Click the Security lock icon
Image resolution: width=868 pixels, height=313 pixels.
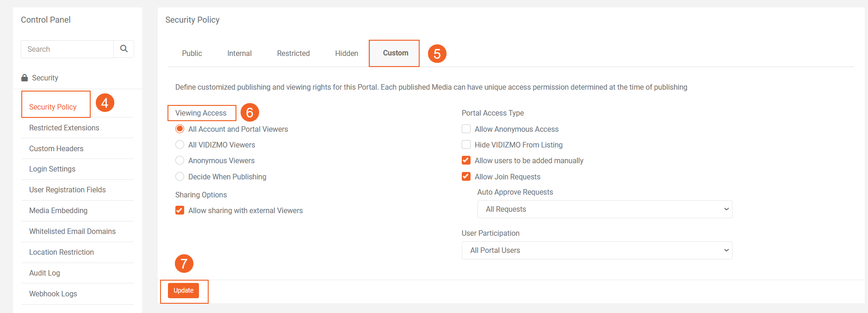pyautogui.click(x=25, y=78)
